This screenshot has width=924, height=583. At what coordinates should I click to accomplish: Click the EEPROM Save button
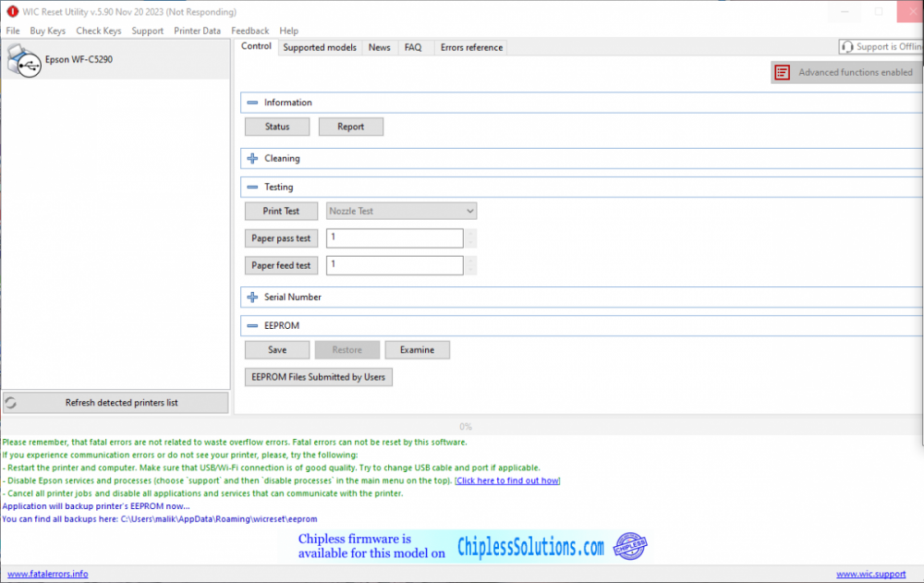(277, 350)
